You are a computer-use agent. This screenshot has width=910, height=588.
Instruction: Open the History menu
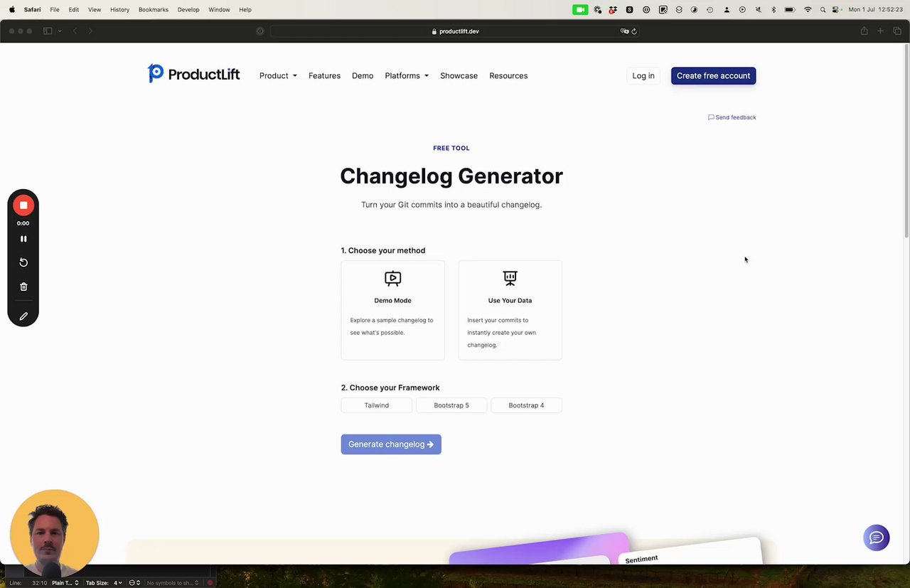tap(119, 9)
